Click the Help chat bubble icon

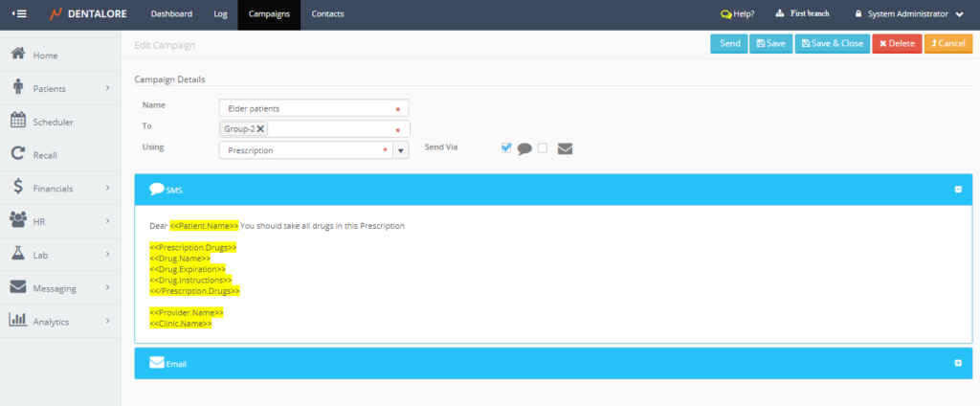tap(725, 14)
